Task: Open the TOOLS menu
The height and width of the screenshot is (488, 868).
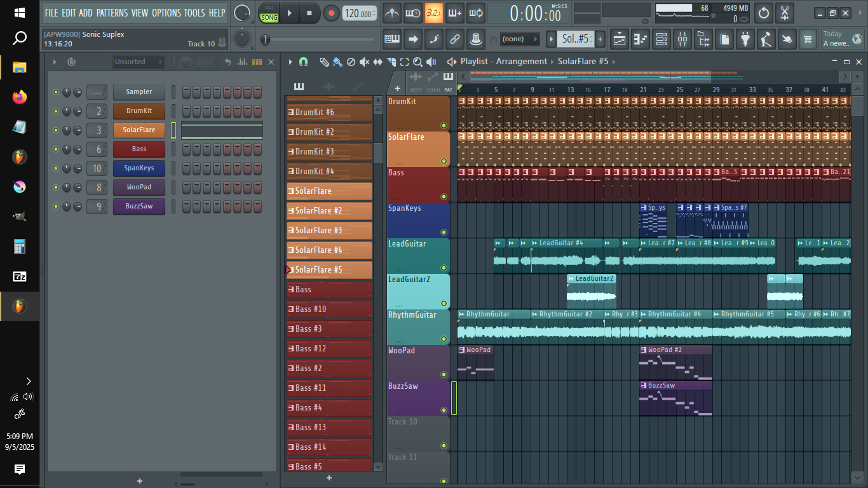Action: click(x=194, y=13)
